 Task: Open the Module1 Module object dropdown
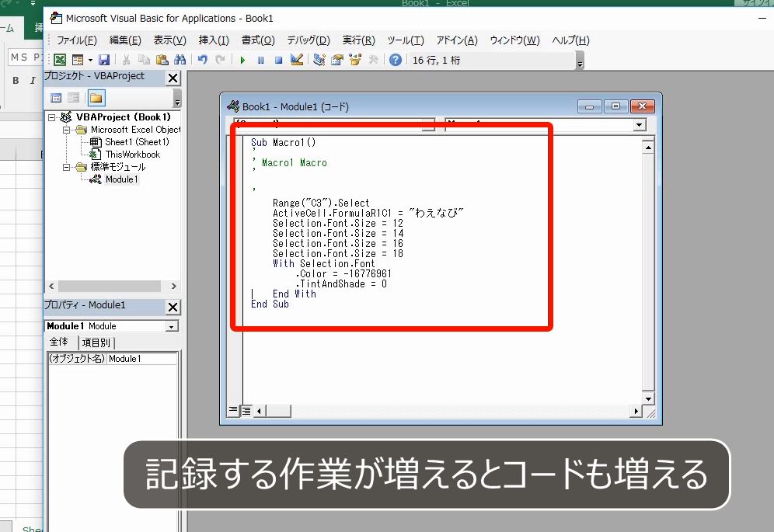[x=171, y=327]
